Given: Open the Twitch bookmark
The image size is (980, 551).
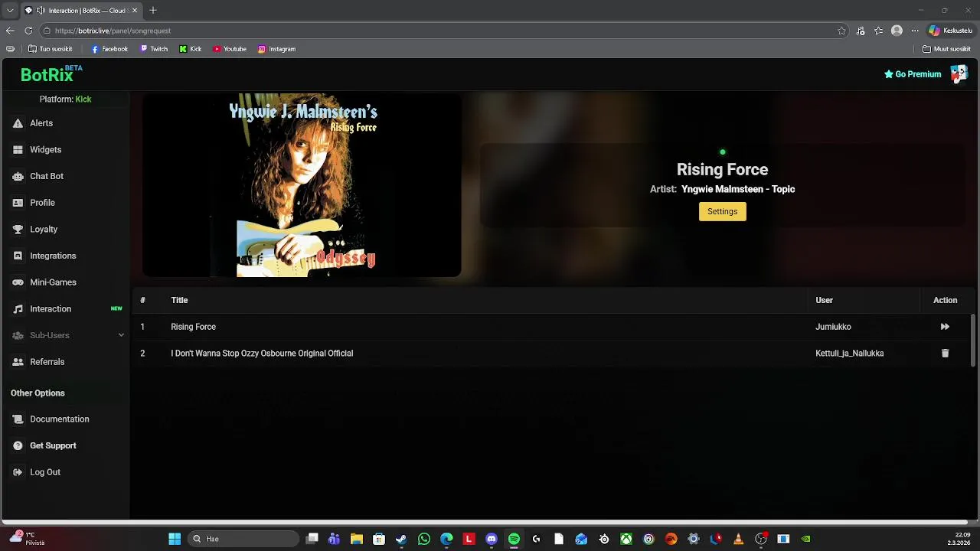Looking at the screenshot, I should [x=154, y=49].
